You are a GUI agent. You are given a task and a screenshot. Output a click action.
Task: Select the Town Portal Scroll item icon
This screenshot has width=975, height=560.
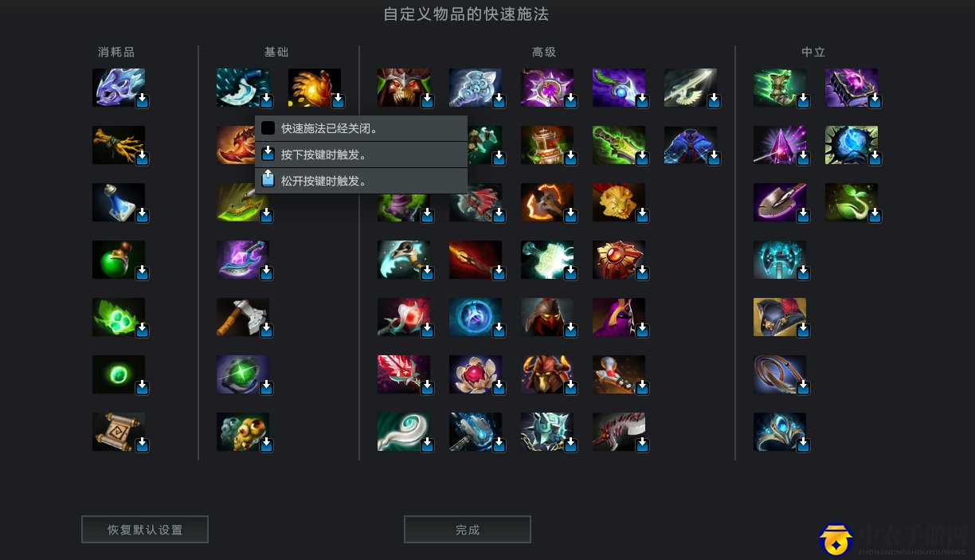(x=119, y=432)
